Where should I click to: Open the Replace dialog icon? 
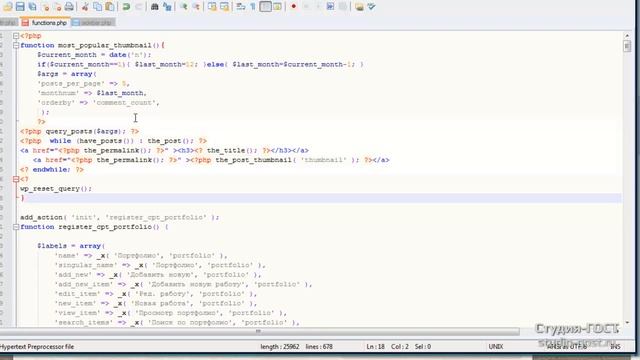(167, 7)
